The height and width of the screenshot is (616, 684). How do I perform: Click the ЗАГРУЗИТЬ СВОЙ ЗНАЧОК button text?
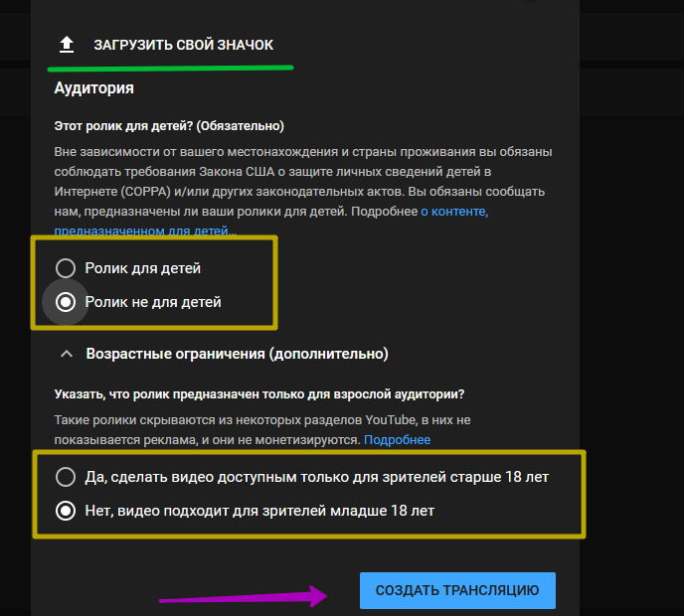(183, 45)
